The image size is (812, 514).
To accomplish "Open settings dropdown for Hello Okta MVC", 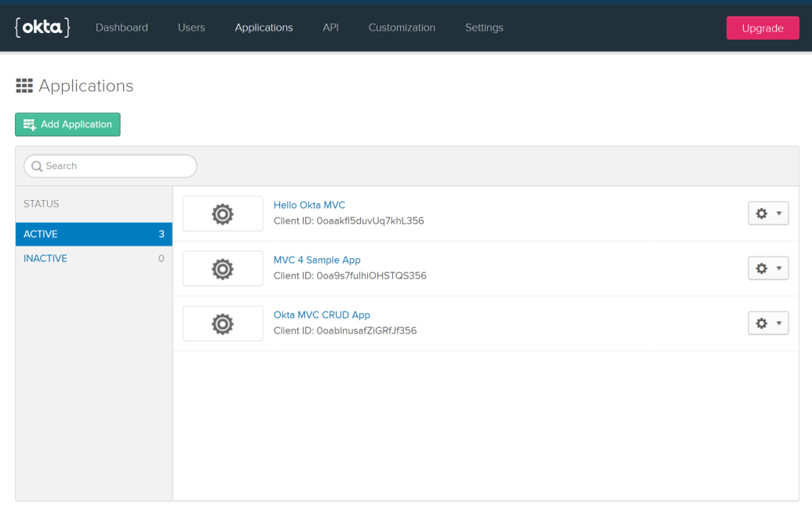I will (767, 213).
